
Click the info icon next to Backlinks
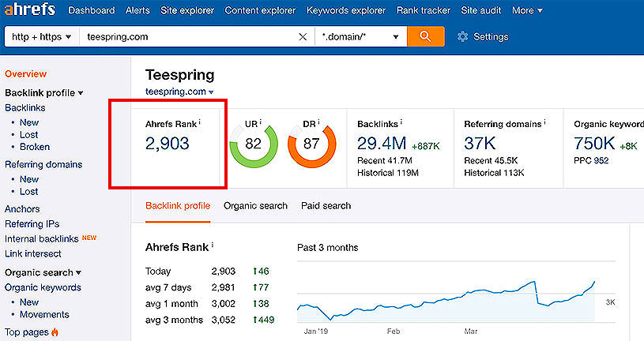[402, 123]
